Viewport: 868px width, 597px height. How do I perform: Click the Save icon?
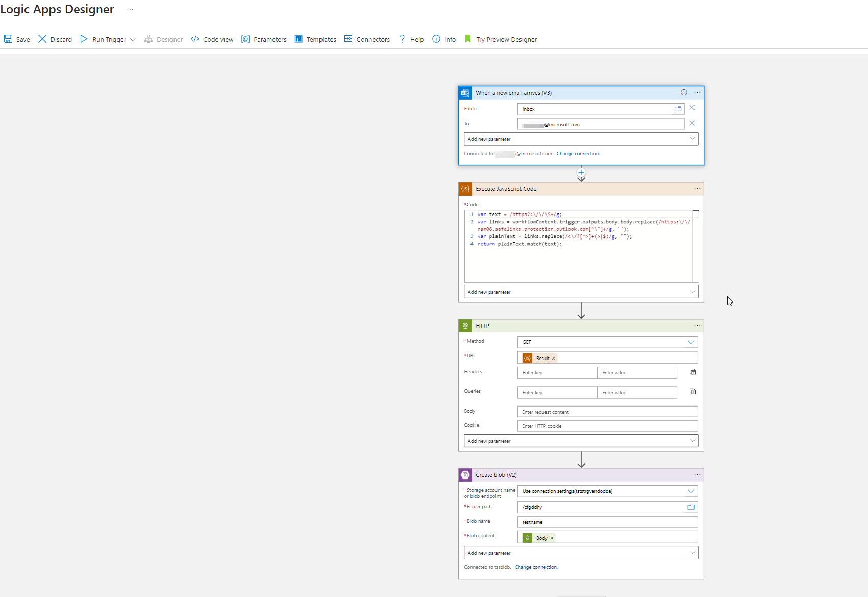click(x=8, y=39)
